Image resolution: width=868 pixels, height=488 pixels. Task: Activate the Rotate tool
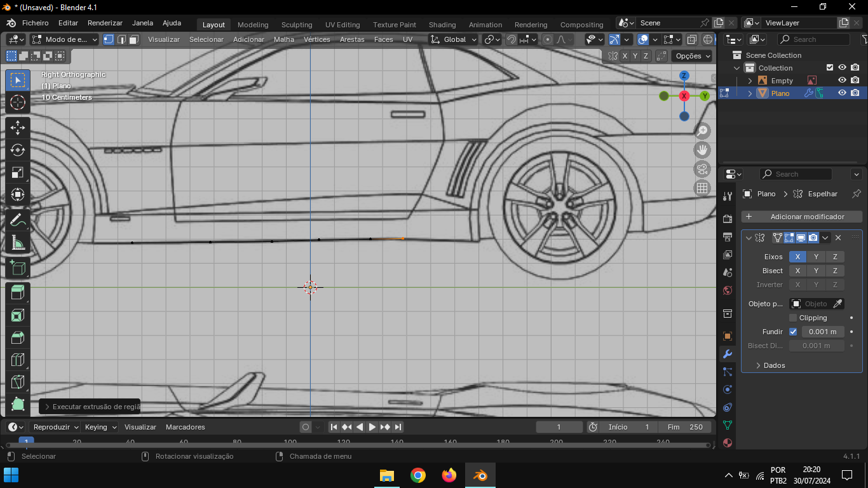point(18,150)
